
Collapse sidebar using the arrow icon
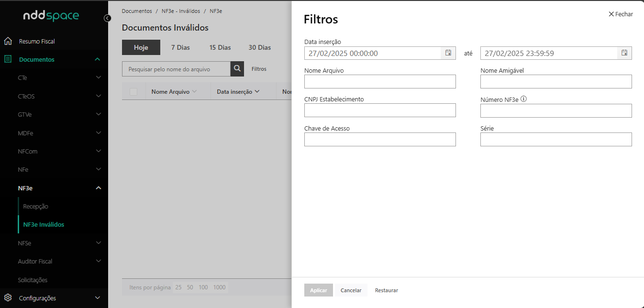(108, 18)
